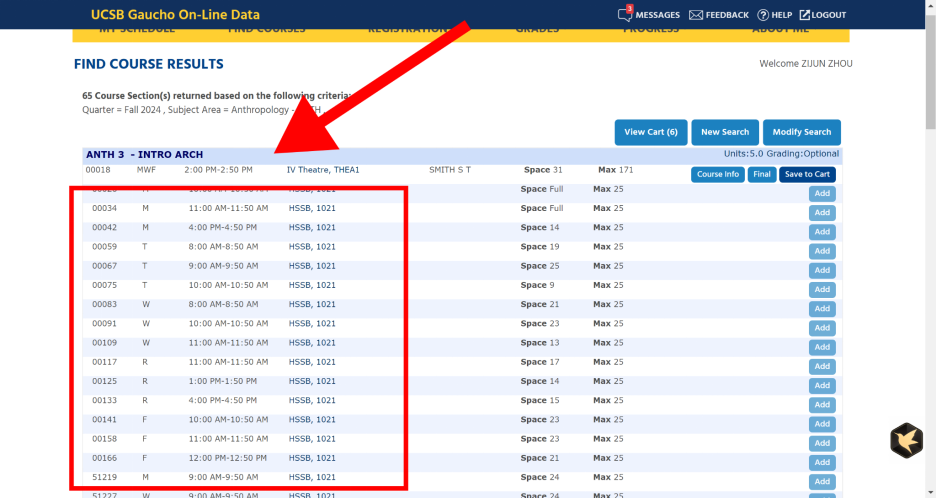Click the page vertical scrollbar

point(930,249)
